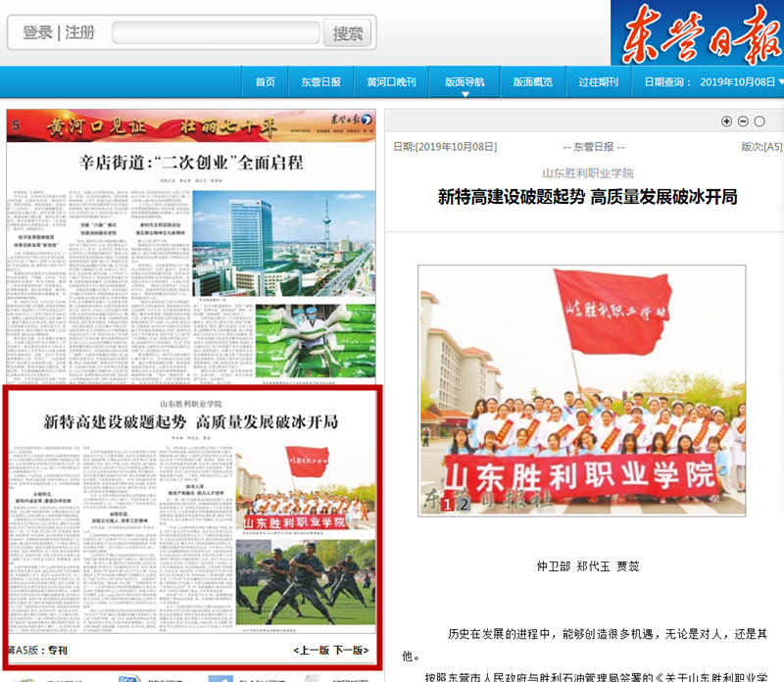
Task: Focus the search text box
Action: point(216,32)
